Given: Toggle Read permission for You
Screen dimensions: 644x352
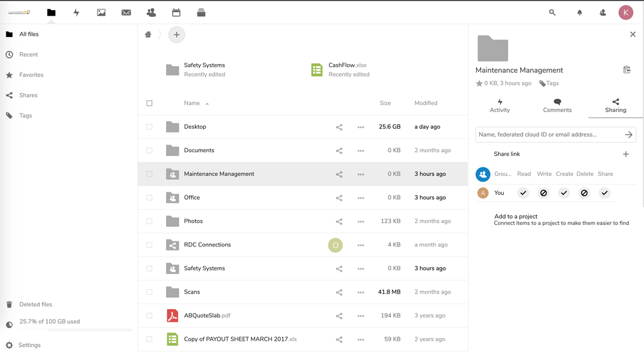Looking at the screenshot, I should click(x=523, y=193).
